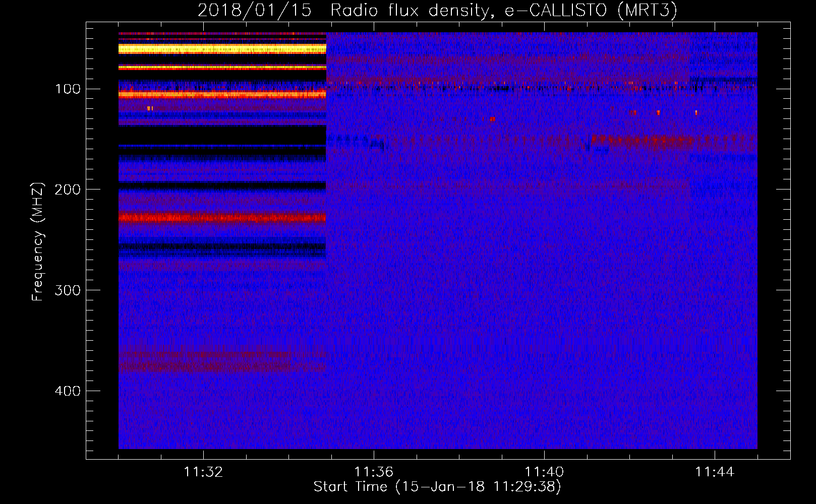The width and height of the screenshot is (816, 504).
Task: Click the 'Start Time (15-Jan-18 11:29:38)' label
Action: tap(437, 487)
